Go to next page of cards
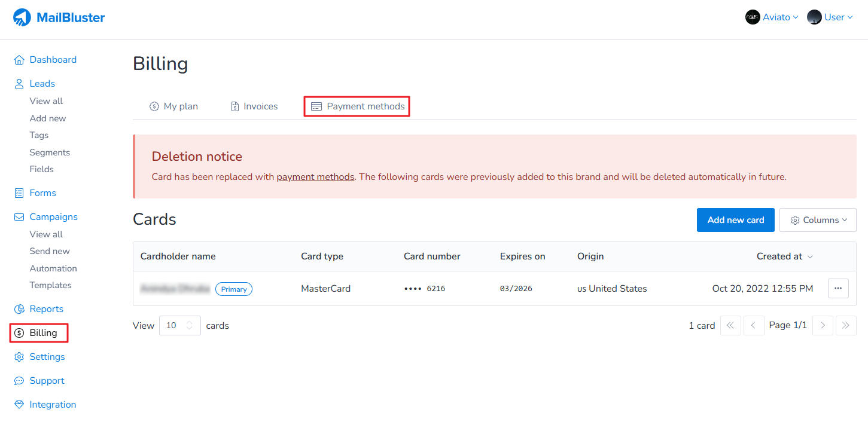 click(x=823, y=326)
